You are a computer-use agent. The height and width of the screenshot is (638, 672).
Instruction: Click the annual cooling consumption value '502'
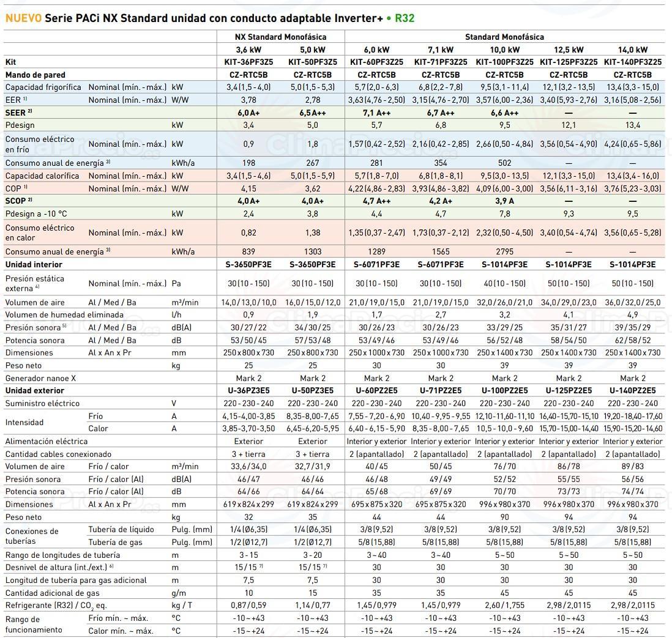tap(504, 163)
